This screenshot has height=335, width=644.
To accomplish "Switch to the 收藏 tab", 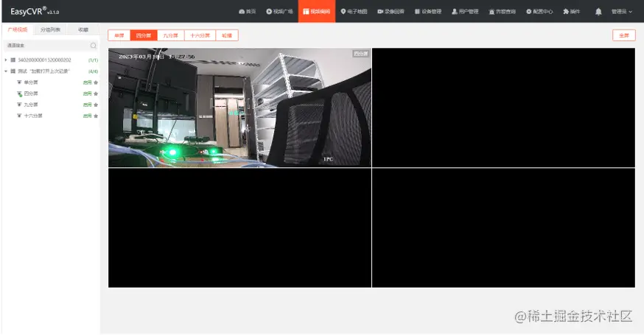I will click(83, 29).
